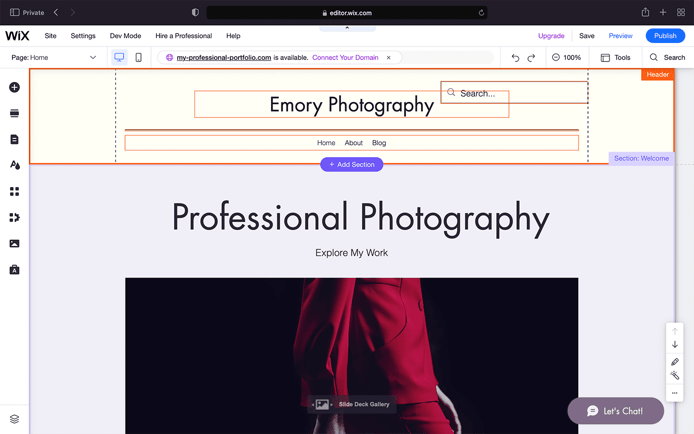Click the blue Publish button
Image resolution: width=694 pixels, height=434 pixels.
[665, 36]
